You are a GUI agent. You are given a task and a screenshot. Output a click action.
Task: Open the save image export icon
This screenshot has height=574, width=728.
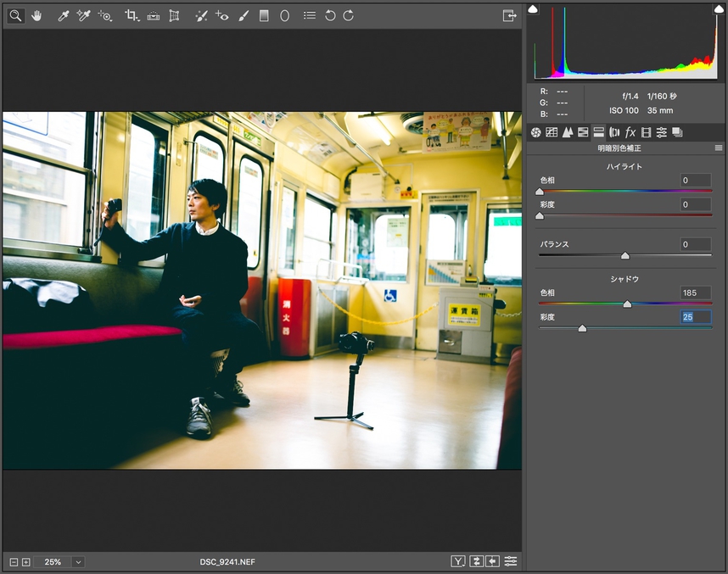click(509, 15)
